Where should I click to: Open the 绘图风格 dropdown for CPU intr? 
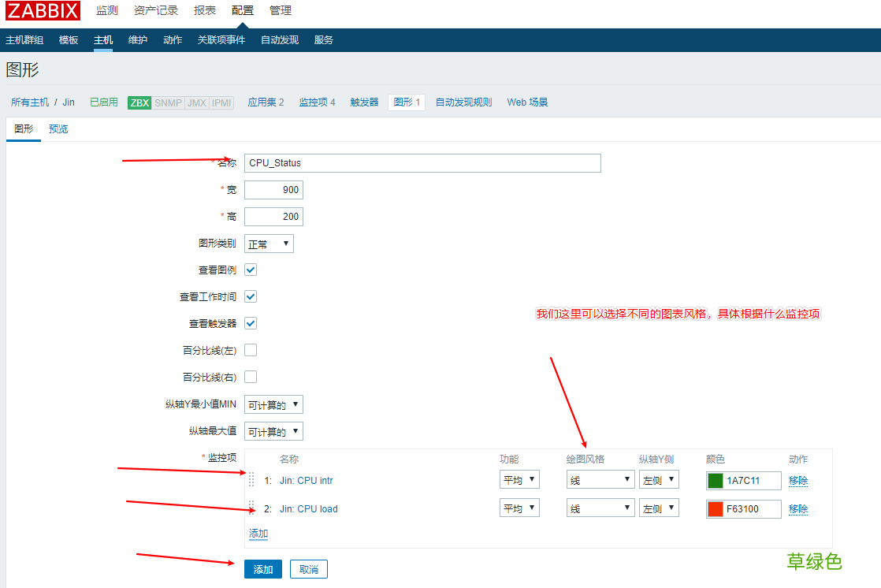click(600, 479)
